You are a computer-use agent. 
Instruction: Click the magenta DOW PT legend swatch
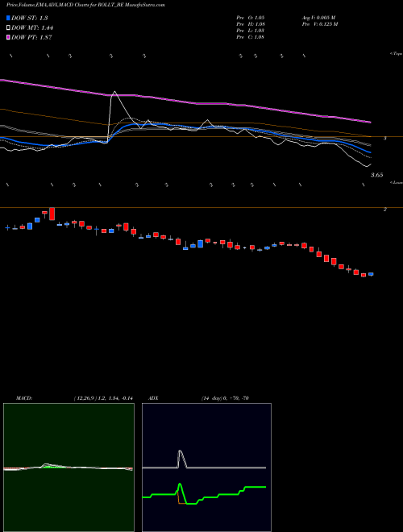click(8, 37)
